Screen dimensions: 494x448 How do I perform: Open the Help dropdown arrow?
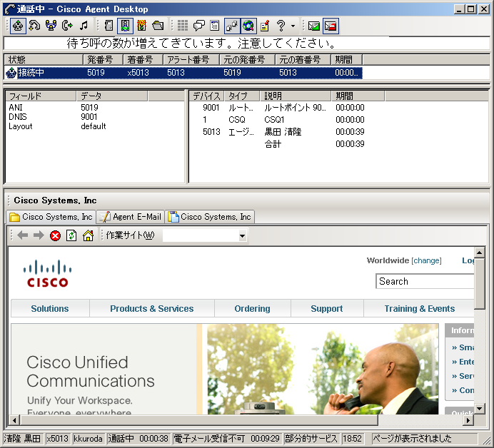click(293, 26)
